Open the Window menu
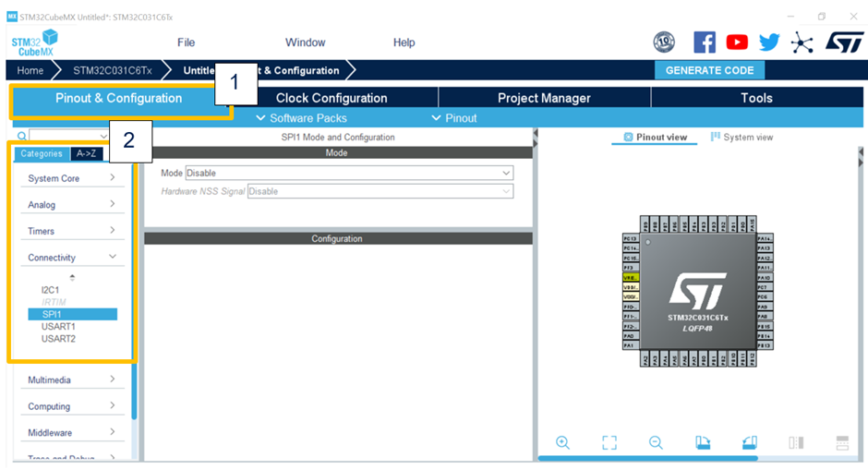 point(305,42)
